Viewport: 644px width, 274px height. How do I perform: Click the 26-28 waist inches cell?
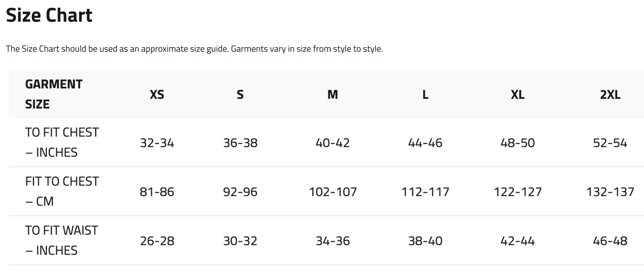pyautogui.click(x=157, y=241)
